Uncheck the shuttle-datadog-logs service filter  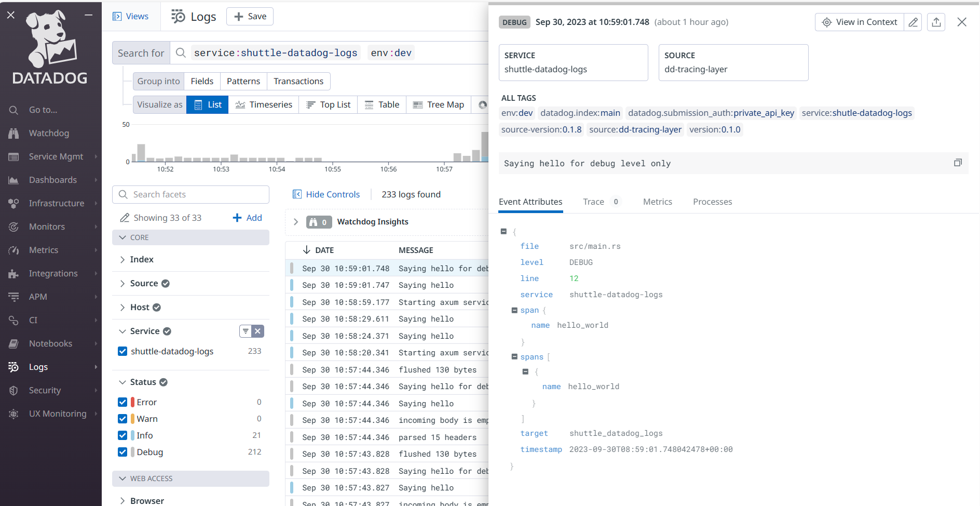122,351
